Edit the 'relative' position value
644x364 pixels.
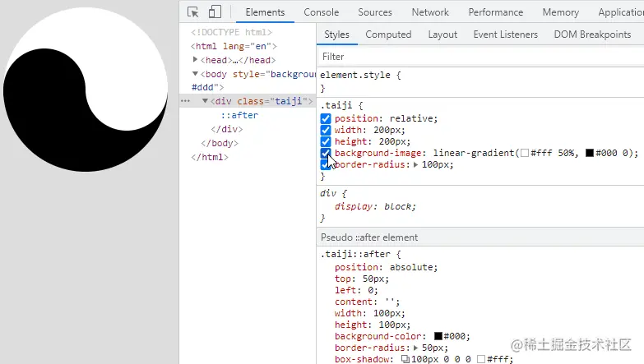(410, 118)
